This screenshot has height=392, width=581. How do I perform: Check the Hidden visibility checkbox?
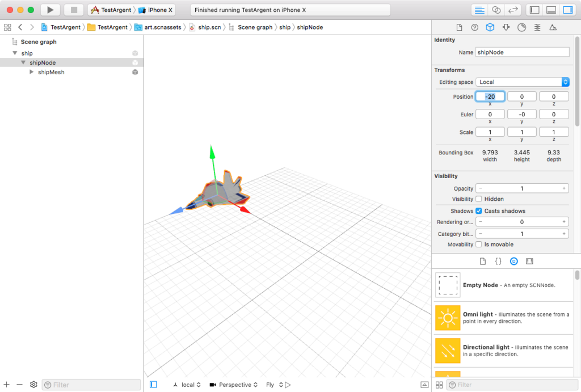click(x=479, y=199)
